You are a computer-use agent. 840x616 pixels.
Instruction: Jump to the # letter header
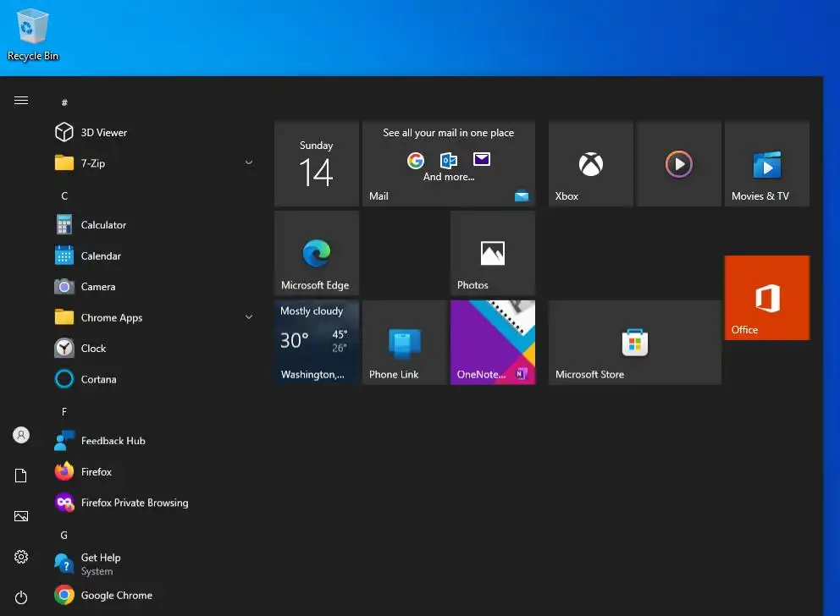click(64, 102)
